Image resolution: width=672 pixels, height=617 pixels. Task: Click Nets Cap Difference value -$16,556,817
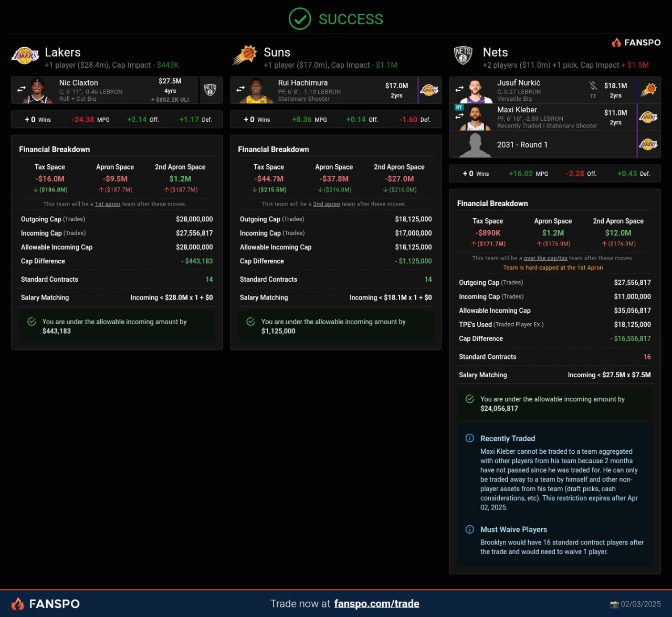click(x=631, y=338)
